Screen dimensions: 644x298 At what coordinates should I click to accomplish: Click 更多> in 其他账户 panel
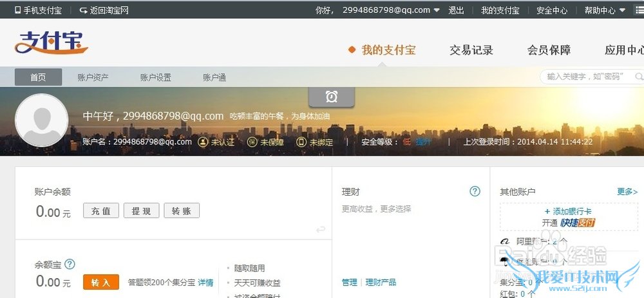(627, 192)
